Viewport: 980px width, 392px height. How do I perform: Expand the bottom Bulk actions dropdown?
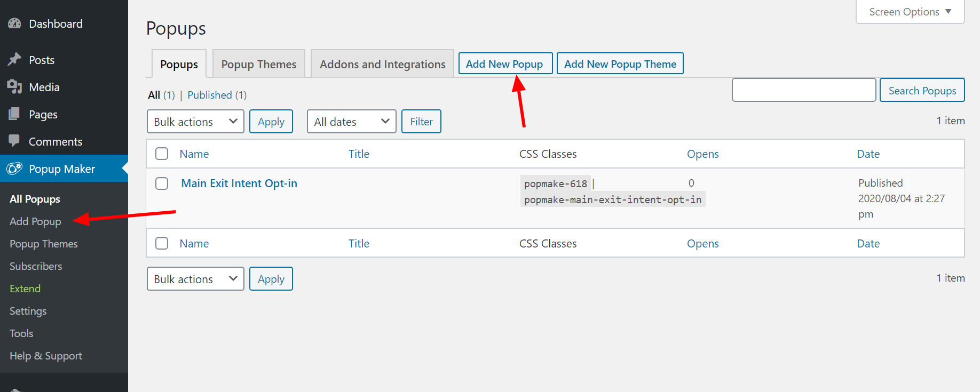click(195, 278)
